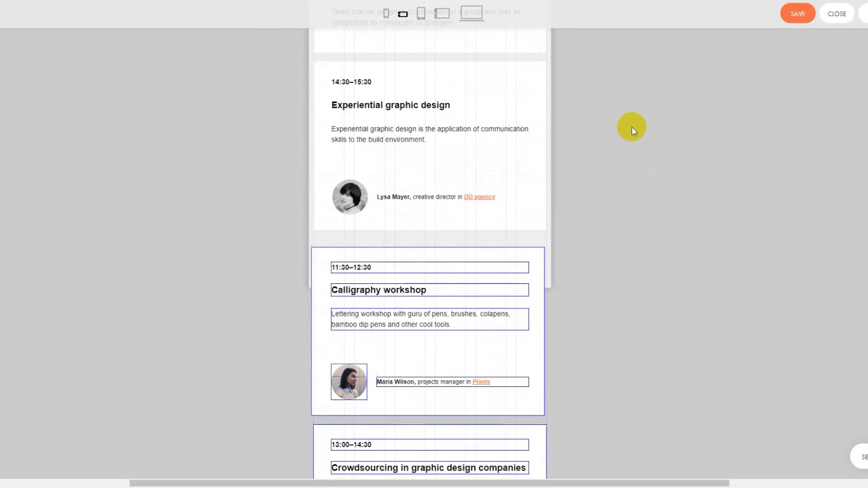The image size is (868, 488).
Task: Click the Experiential graphic design description paragraph
Action: (x=430, y=134)
